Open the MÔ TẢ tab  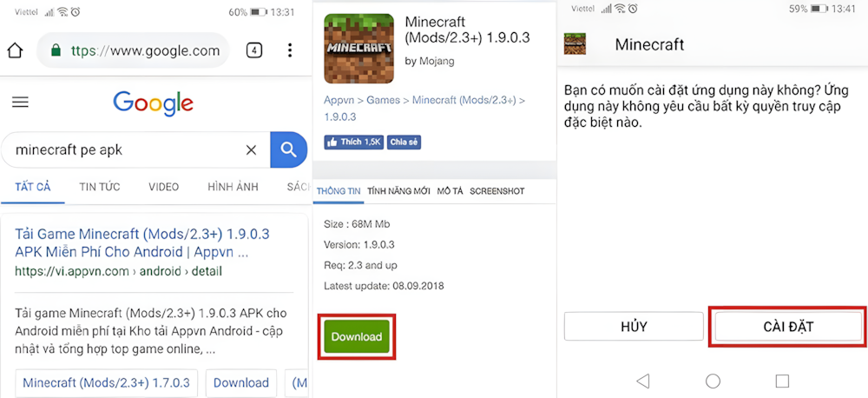coord(450,191)
